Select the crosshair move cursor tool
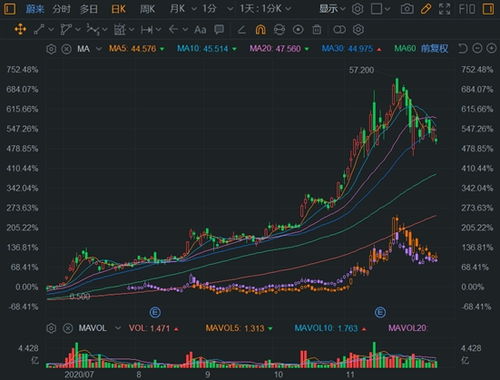This screenshot has height=380, width=500. coord(20,30)
